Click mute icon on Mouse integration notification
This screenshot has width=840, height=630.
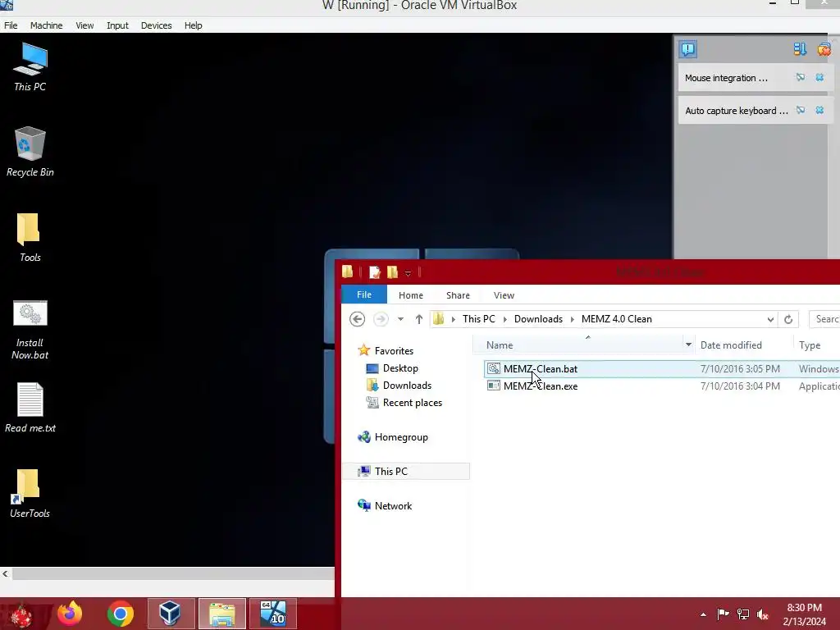(801, 78)
